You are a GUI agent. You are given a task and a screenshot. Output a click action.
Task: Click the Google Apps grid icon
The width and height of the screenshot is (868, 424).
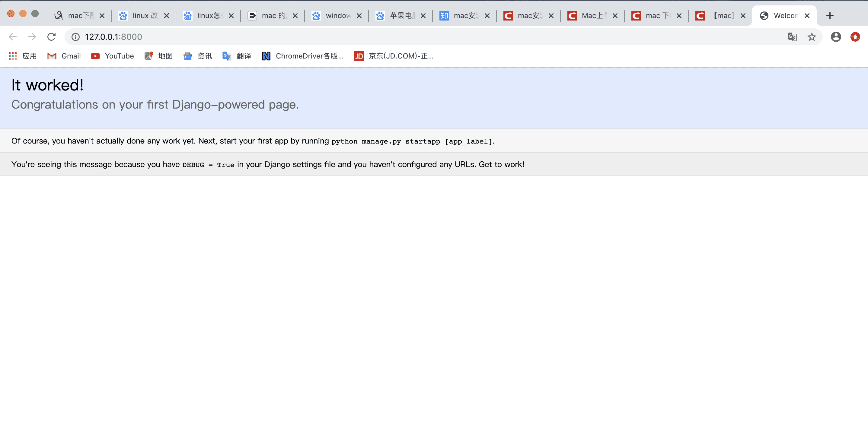(12, 55)
